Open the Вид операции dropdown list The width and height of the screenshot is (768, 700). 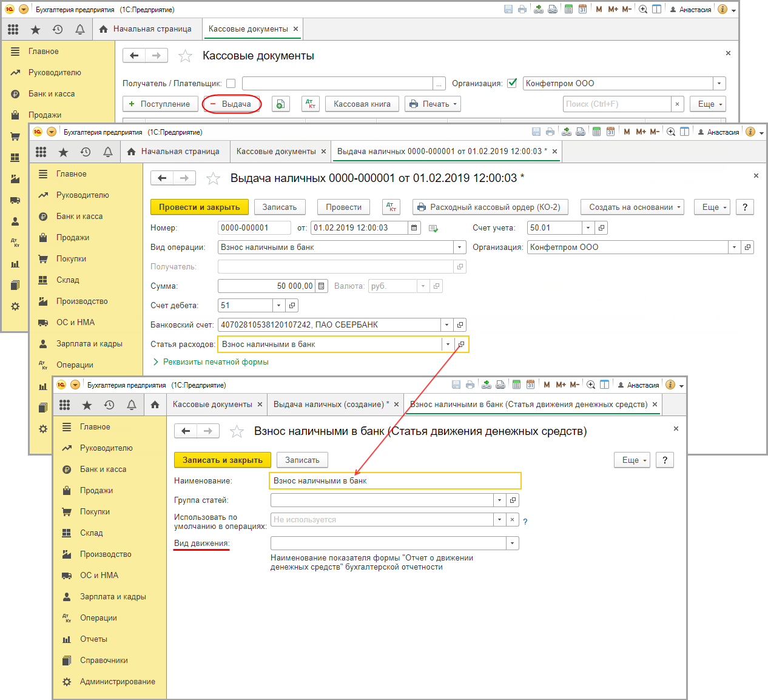pyautogui.click(x=459, y=247)
